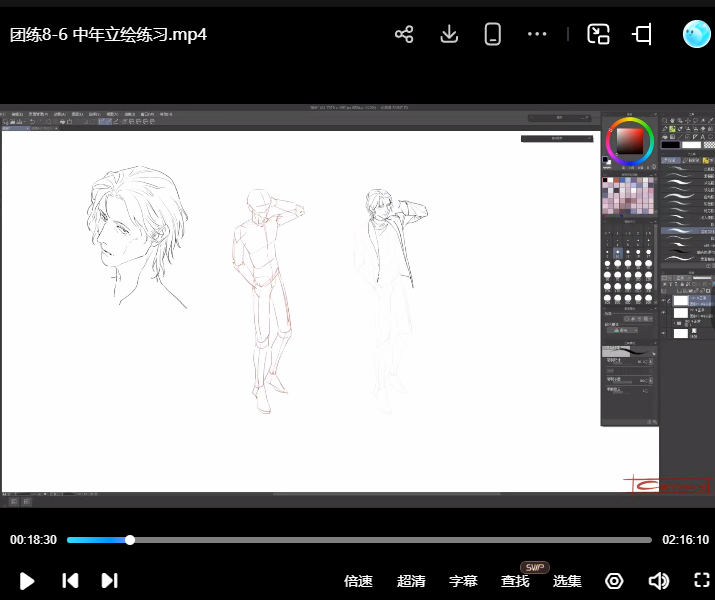Play the paused video
This screenshot has height=600, width=715.
[x=27, y=581]
